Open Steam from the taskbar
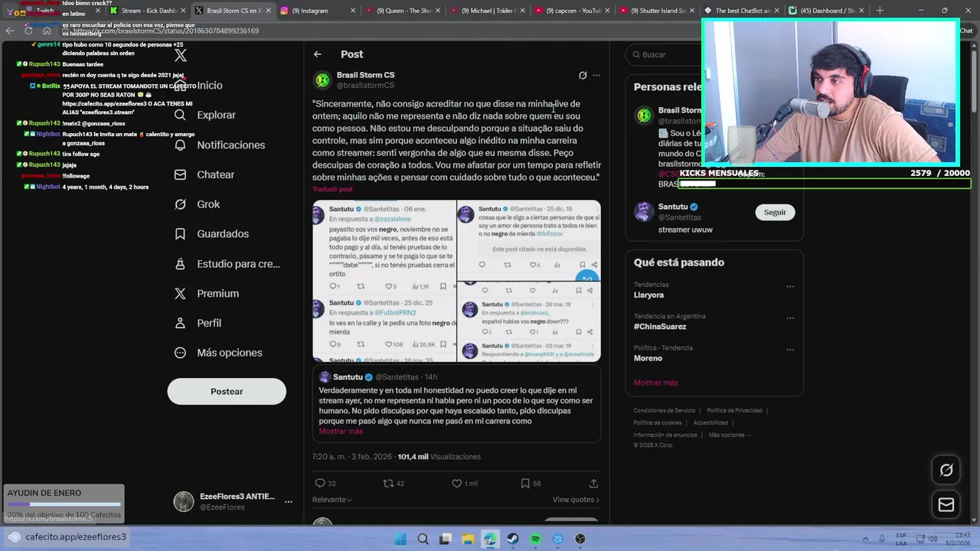Image resolution: width=980 pixels, height=551 pixels. click(513, 539)
